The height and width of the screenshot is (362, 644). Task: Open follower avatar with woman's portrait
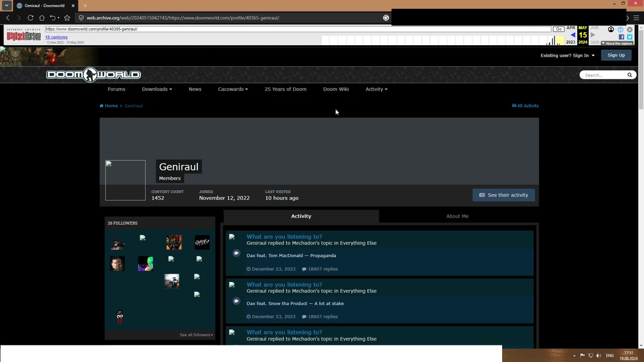117,263
